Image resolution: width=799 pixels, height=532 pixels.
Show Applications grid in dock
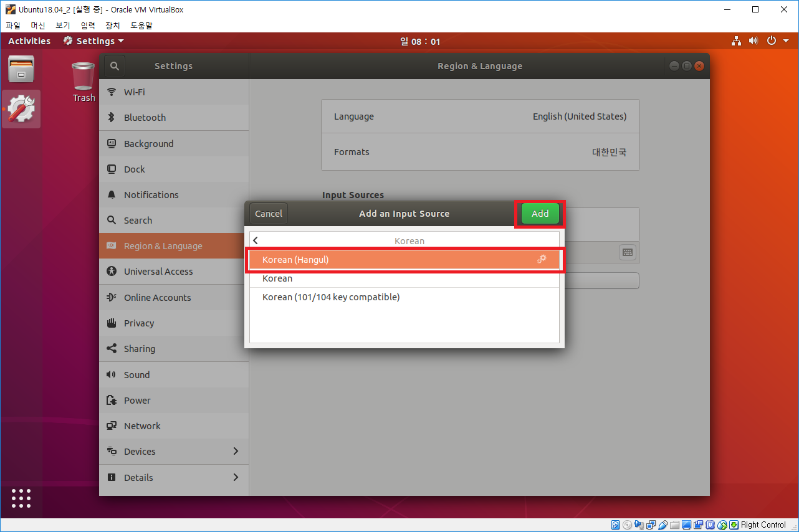(x=21, y=498)
